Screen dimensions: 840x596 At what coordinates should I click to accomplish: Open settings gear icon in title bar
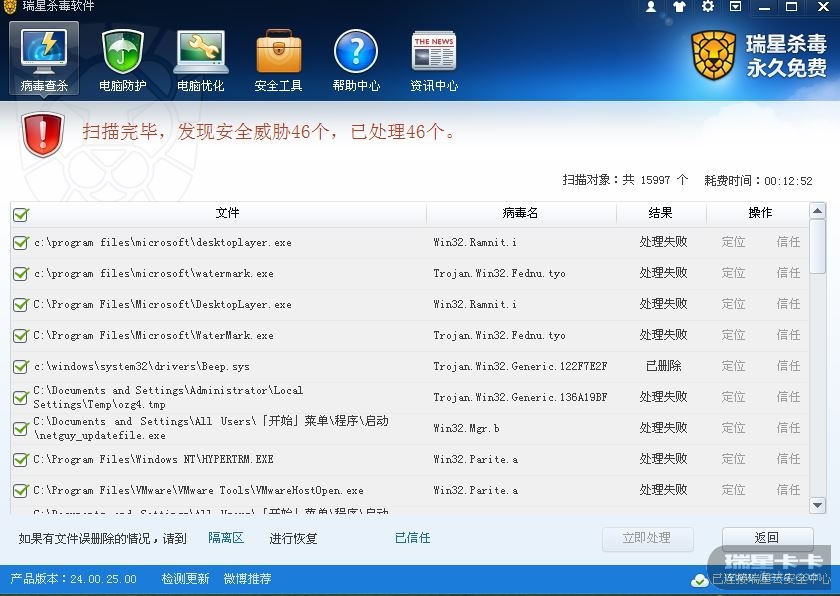point(708,7)
